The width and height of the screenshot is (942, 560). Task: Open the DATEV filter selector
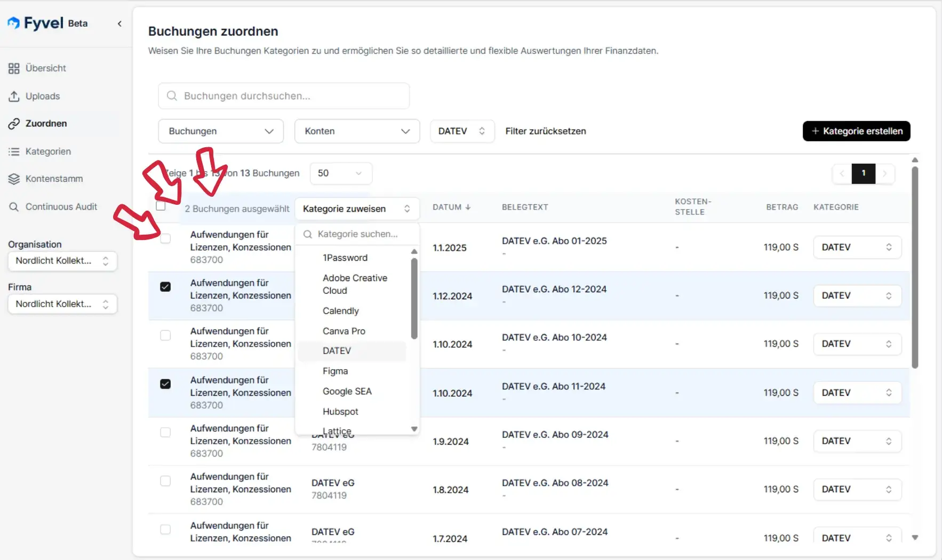click(x=462, y=131)
